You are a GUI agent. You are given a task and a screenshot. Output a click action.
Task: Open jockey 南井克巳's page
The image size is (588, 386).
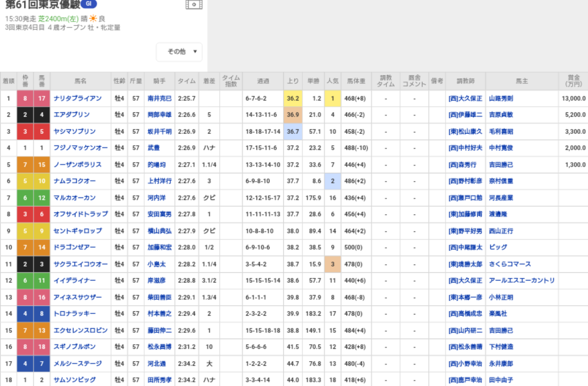click(159, 98)
